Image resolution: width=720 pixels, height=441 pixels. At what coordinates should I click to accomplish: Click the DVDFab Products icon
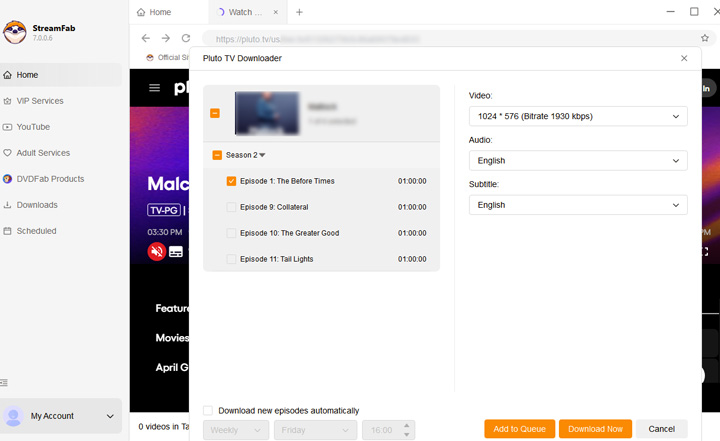pos(7,179)
